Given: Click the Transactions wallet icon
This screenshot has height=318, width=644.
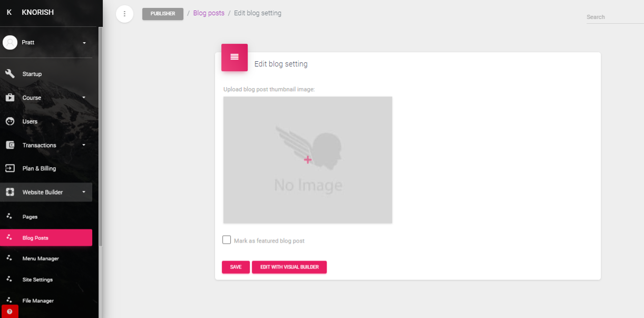Looking at the screenshot, I should tap(9, 145).
